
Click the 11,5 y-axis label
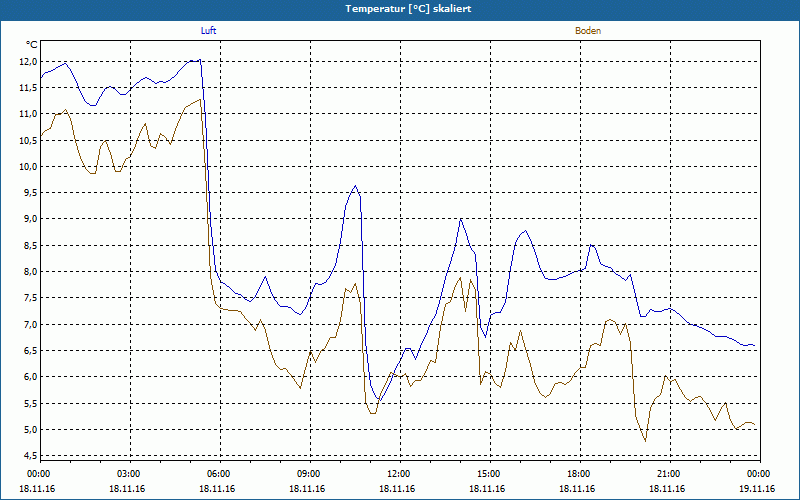(29, 88)
